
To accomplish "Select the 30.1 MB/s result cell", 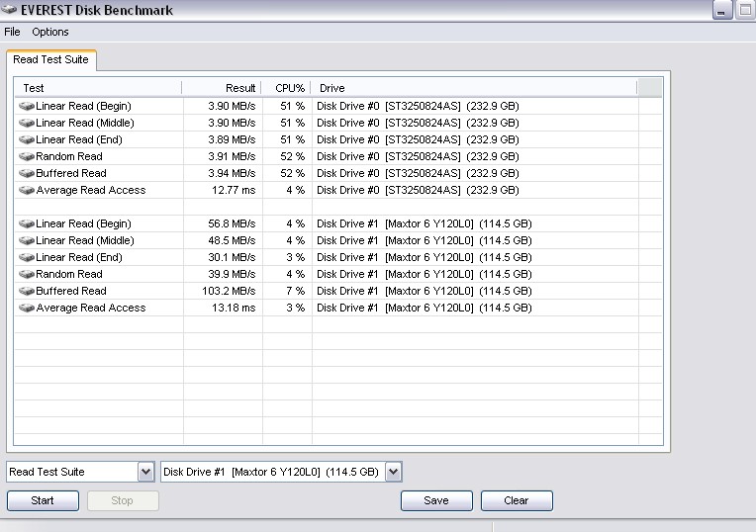I will click(232, 258).
